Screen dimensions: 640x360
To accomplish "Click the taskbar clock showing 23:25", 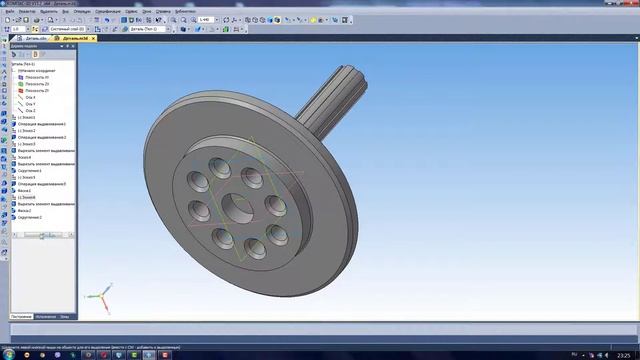I will click(623, 356).
